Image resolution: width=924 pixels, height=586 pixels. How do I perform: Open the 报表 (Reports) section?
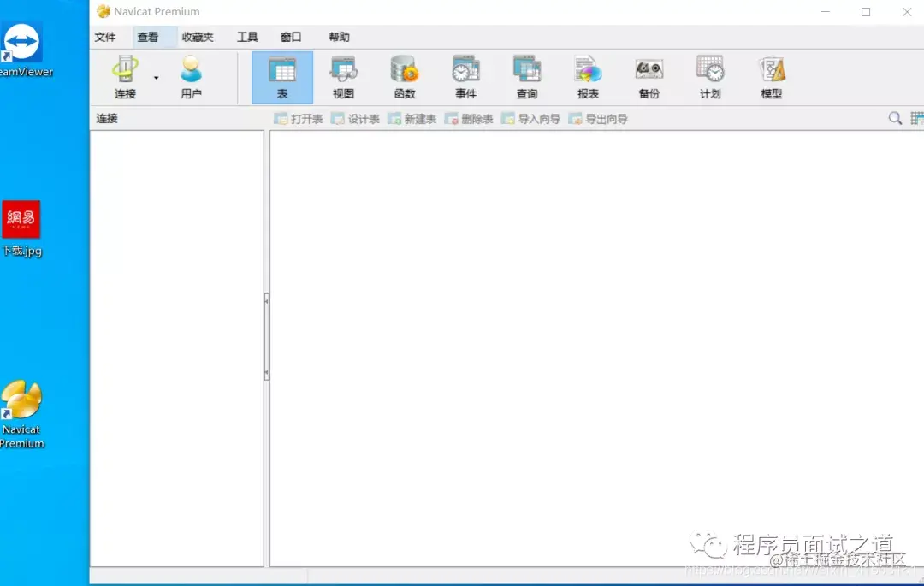[588, 76]
